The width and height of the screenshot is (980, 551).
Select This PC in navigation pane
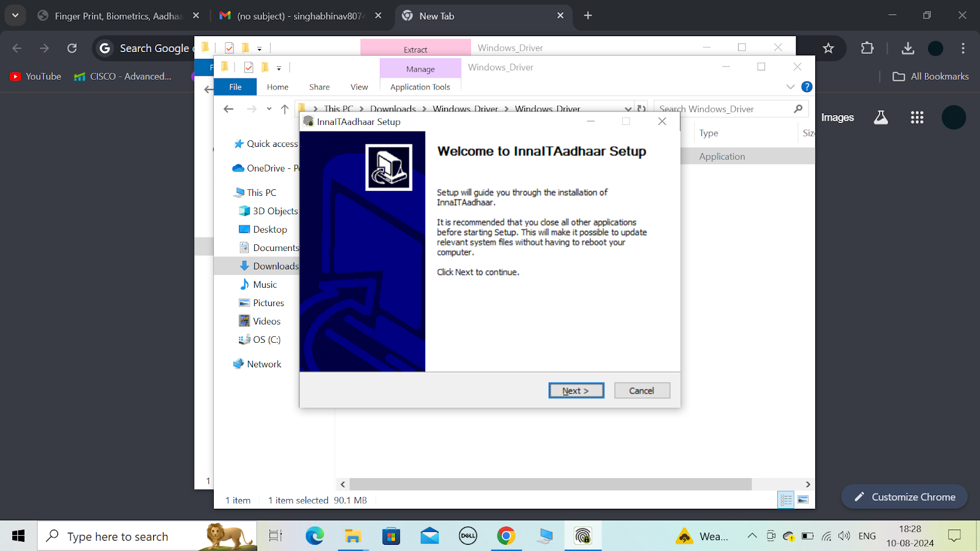coord(255,193)
